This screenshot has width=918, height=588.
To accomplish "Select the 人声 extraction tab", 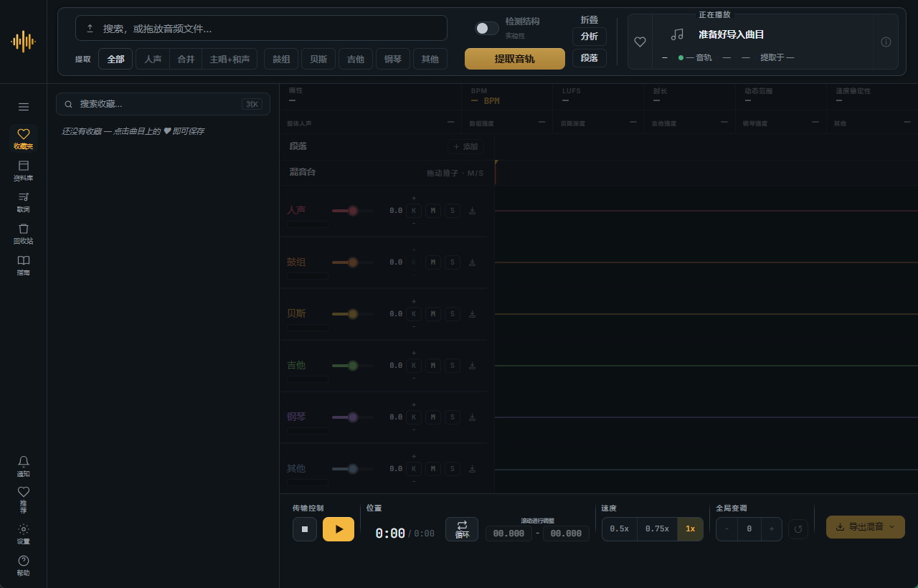I will 153,59.
